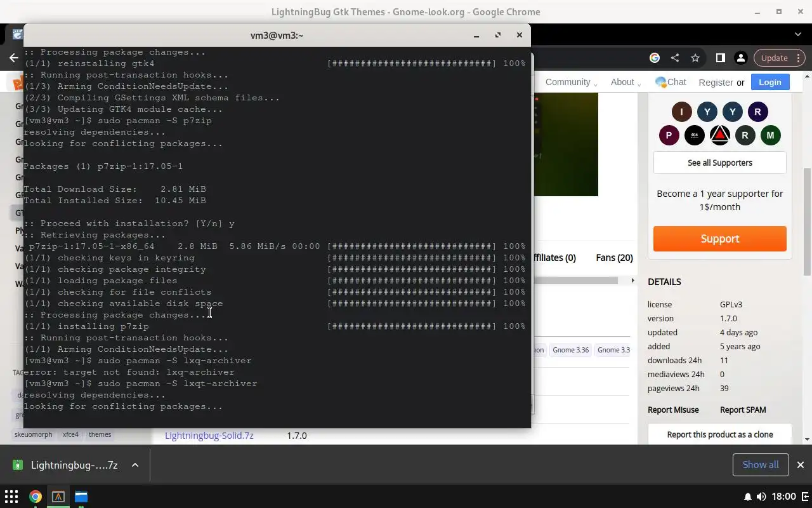Screen dimensions: 812x508
Task: Click supporter avatar labeled I
Action: click(682, 112)
